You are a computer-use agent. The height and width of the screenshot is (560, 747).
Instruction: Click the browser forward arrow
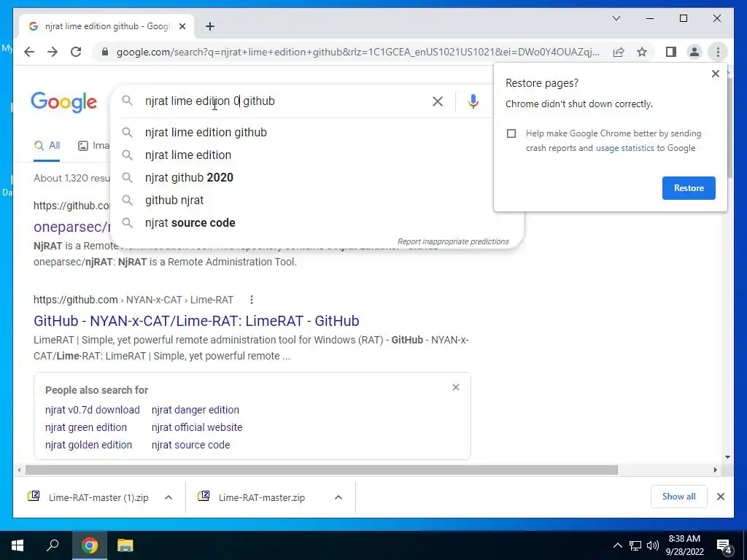click(x=53, y=52)
